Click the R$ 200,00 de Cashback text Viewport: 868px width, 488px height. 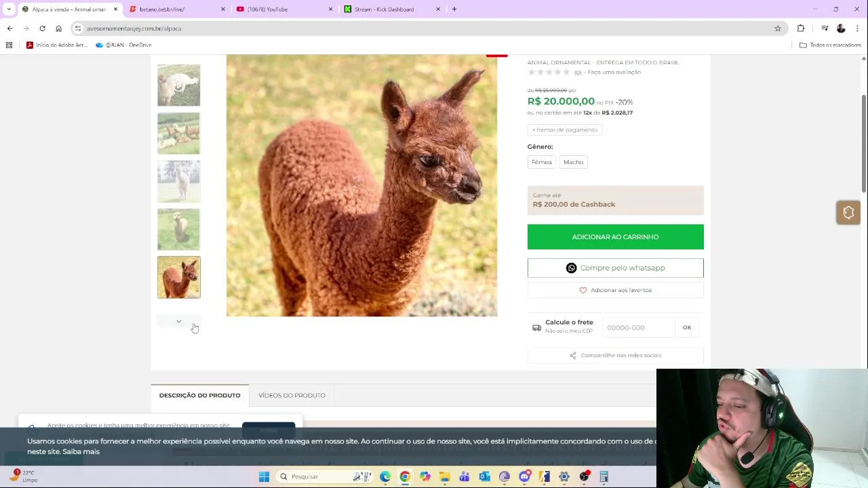[574, 204]
